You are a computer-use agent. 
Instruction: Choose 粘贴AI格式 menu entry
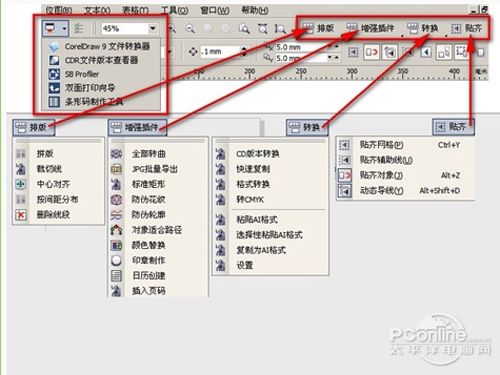[270, 219]
